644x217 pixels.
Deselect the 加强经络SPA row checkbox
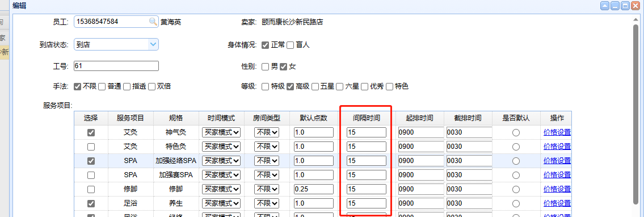(x=91, y=161)
